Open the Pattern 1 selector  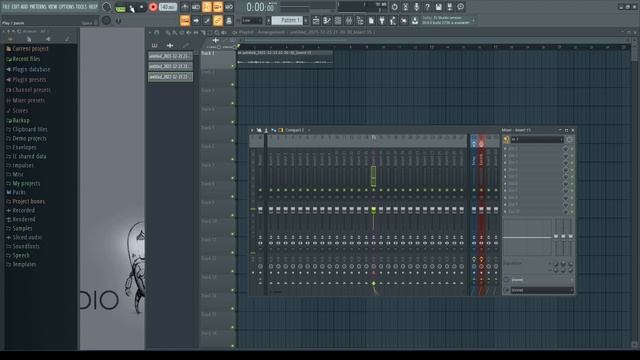coord(287,20)
